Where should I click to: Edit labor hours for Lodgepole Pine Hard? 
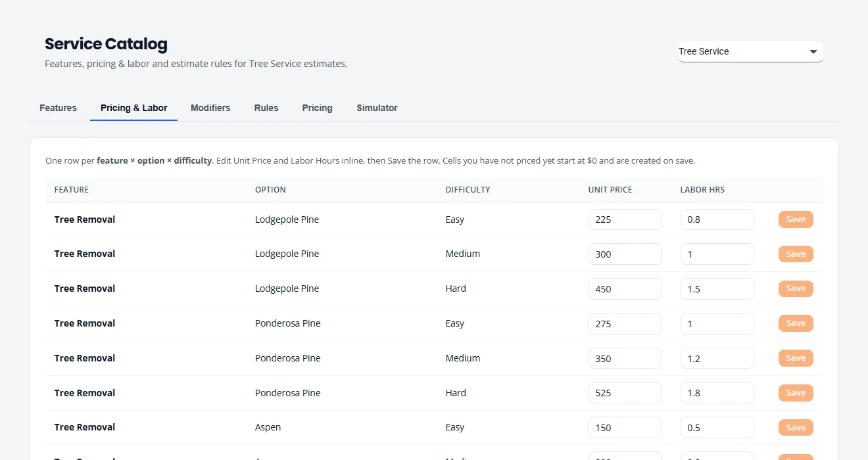(717, 288)
